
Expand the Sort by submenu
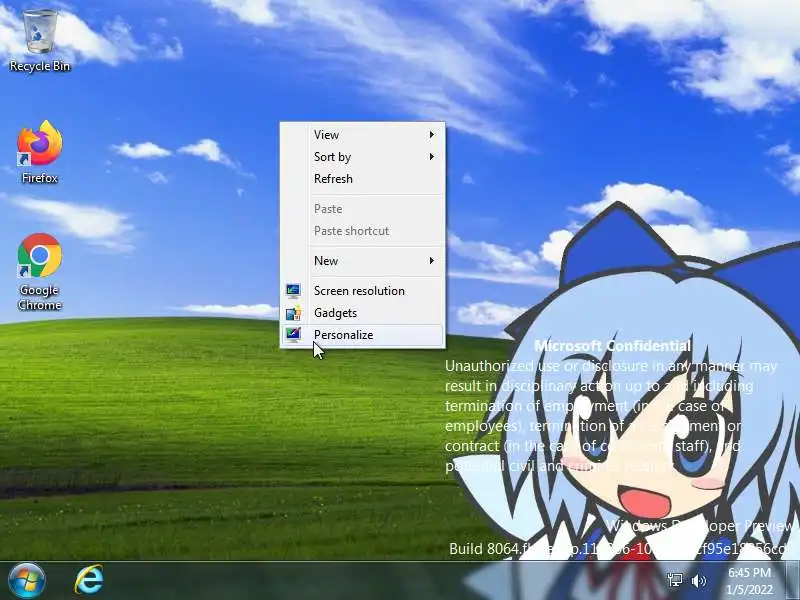coord(362,157)
